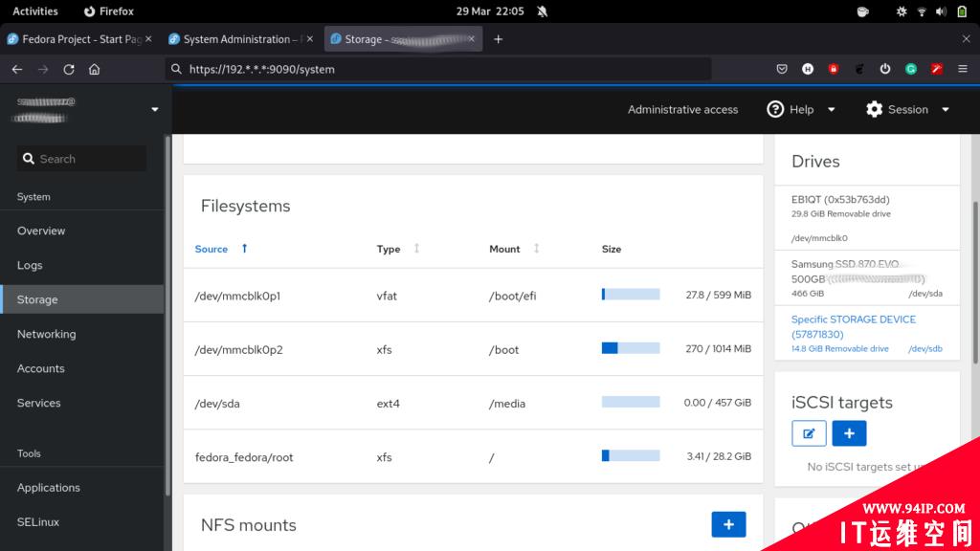Click usage bar for fedora_fedora/root

pos(631,455)
